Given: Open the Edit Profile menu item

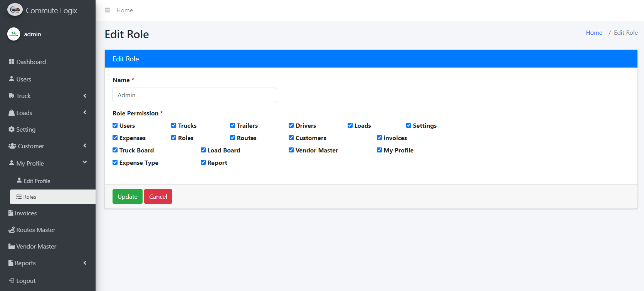Looking at the screenshot, I should click(37, 181).
